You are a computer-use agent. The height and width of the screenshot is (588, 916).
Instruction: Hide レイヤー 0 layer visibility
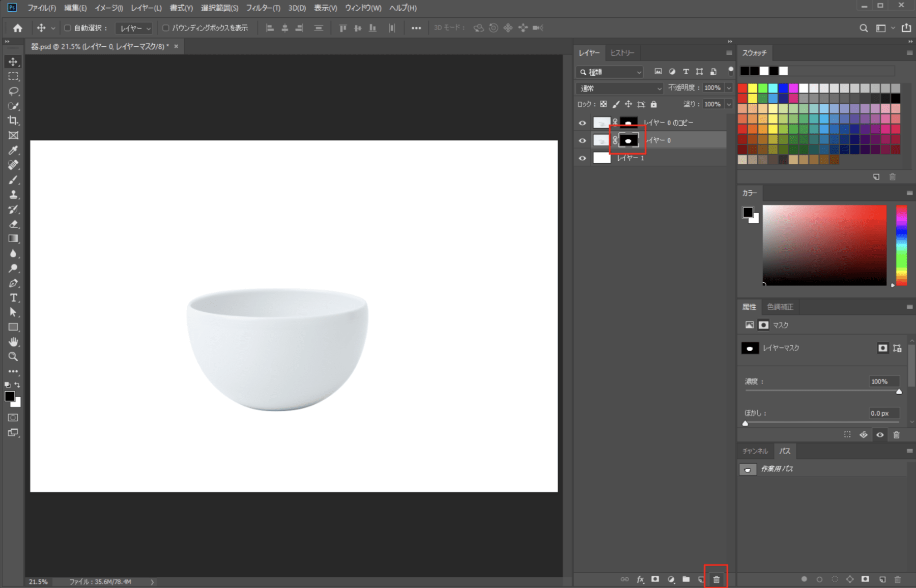point(583,140)
